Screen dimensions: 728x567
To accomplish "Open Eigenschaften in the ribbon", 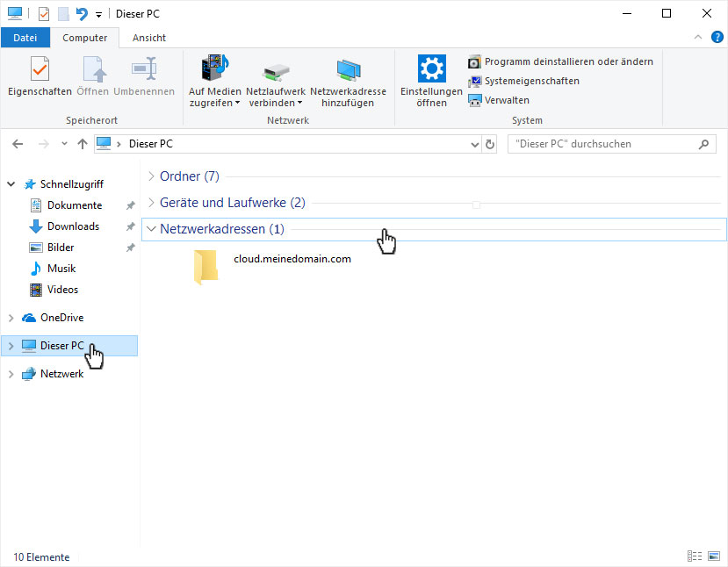I will click(40, 75).
